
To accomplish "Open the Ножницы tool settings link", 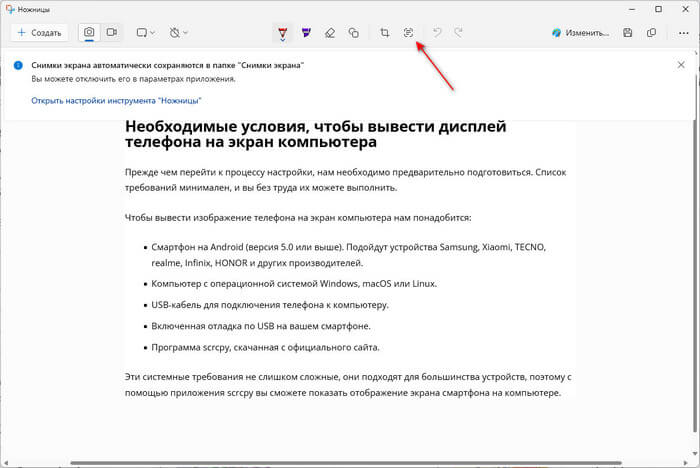I will [x=117, y=101].
